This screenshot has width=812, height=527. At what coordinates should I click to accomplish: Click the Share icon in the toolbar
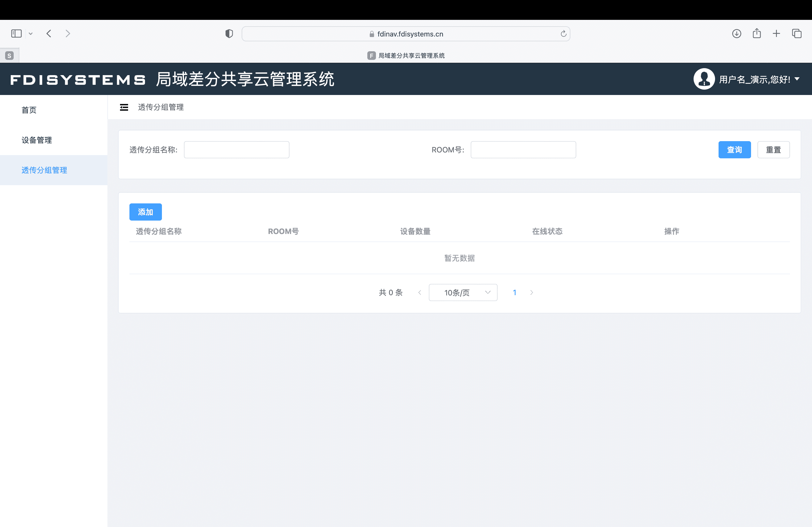pyautogui.click(x=756, y=33)
